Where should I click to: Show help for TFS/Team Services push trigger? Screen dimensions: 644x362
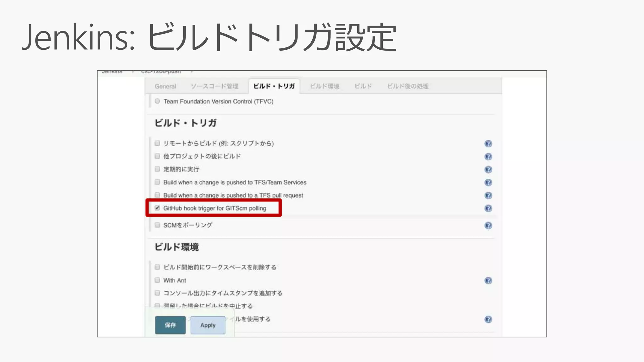(x=488, y=183)
